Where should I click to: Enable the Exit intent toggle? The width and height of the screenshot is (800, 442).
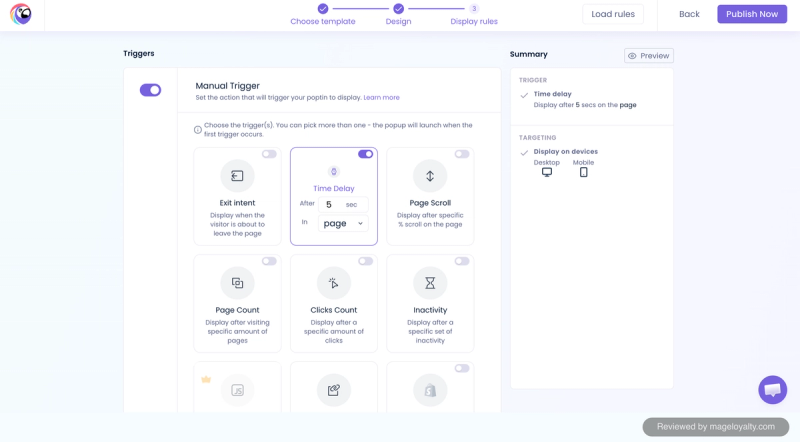[269, 154]
